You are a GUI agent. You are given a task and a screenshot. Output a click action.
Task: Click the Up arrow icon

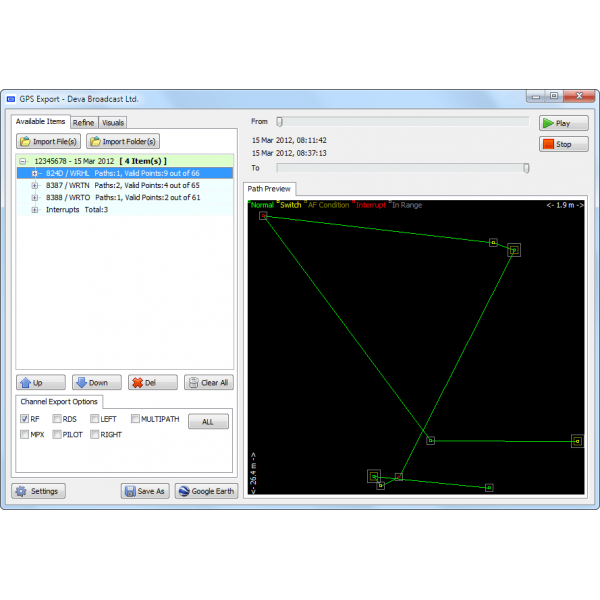point(26,382)
